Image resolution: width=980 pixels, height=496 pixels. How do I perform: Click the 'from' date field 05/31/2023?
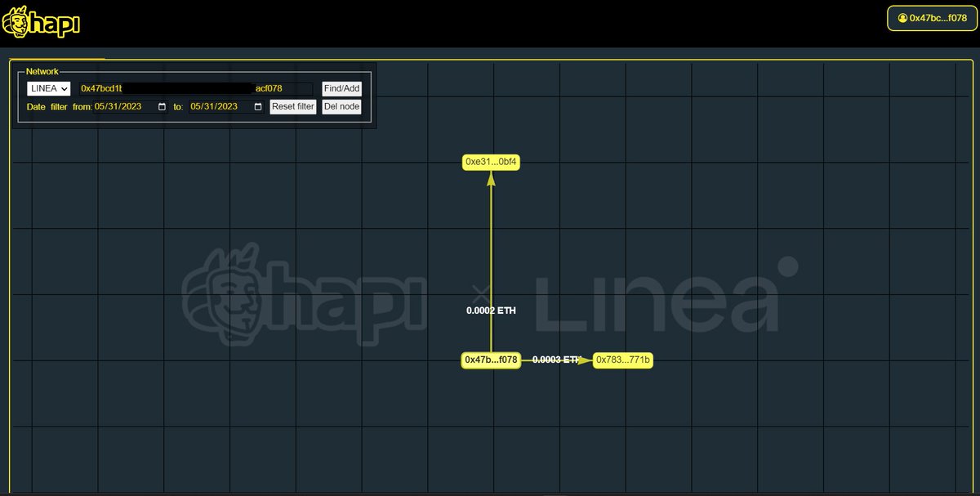[131, 106]
